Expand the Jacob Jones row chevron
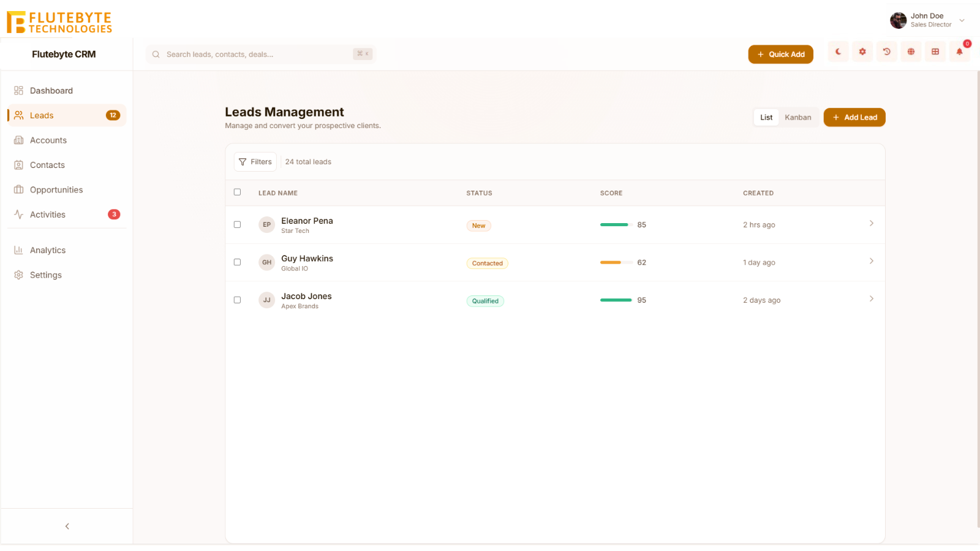 pyautogui.click(x=871, y=299)
